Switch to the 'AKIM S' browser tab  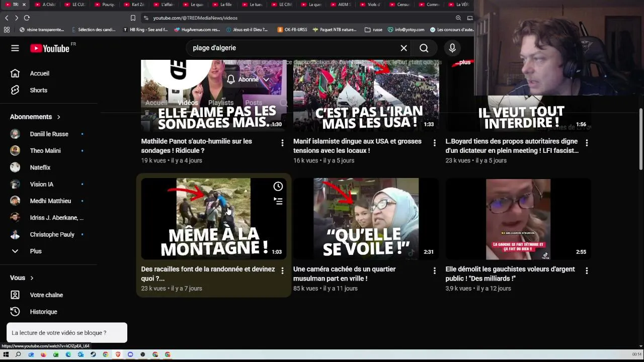tap(340, 5)
